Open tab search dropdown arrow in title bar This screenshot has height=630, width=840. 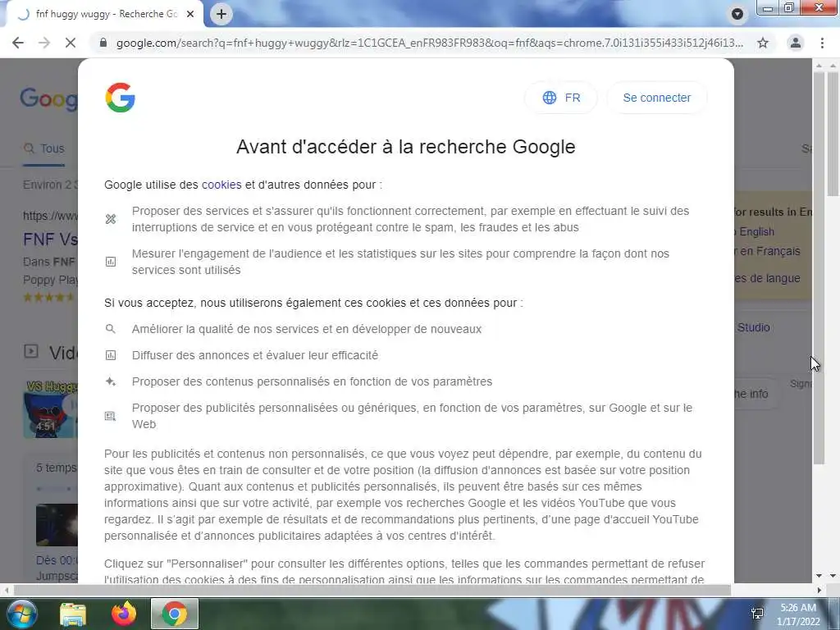click(737, 14)
